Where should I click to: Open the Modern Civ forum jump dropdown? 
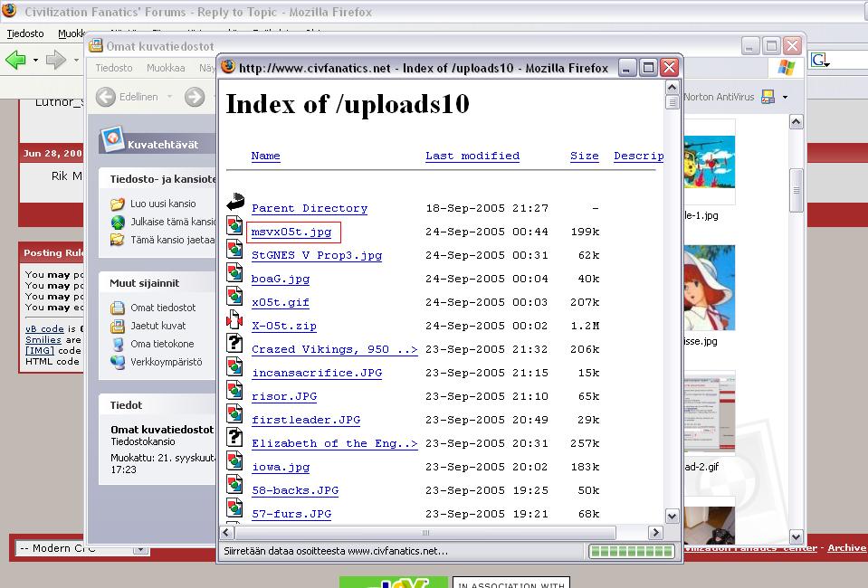pyautogui.click(x=82, y=548)
